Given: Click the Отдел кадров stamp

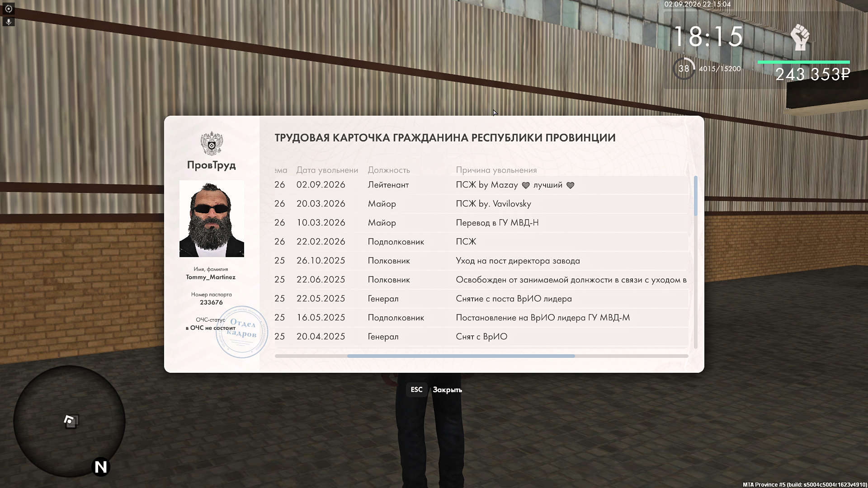Looking at the screenshot, I should [x=242, y=332].
